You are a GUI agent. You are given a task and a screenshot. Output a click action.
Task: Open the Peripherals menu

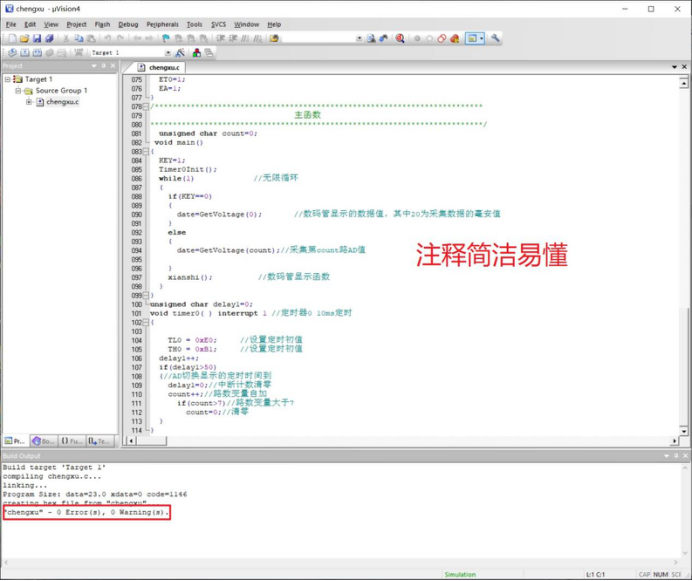pos(162,24)
